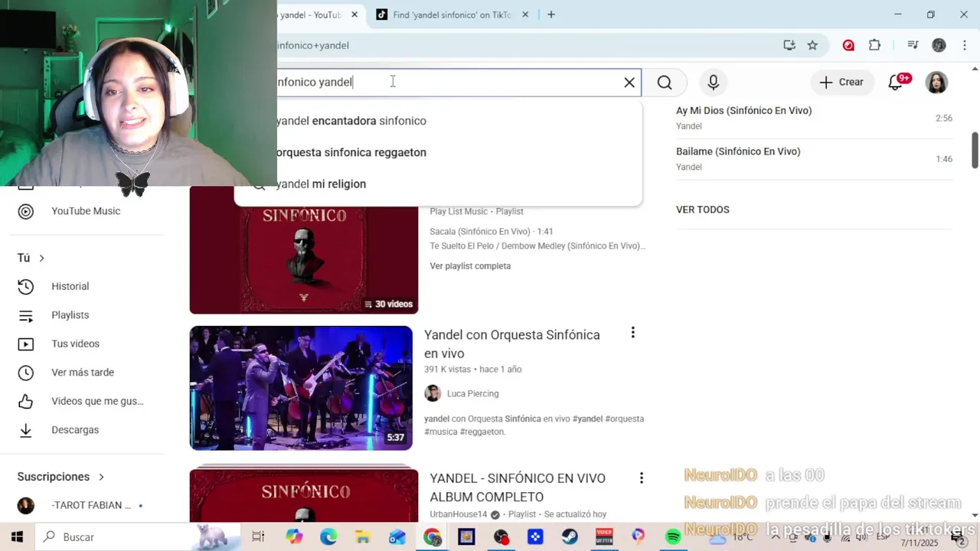
Task: Open the UrbanHouse14 channel link
Action: point(459,515)
